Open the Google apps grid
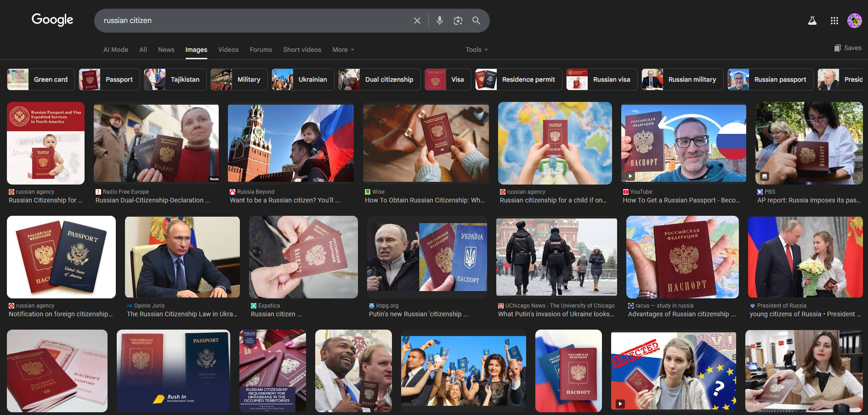Screen dimensions: 868x415 pos(834,21)
